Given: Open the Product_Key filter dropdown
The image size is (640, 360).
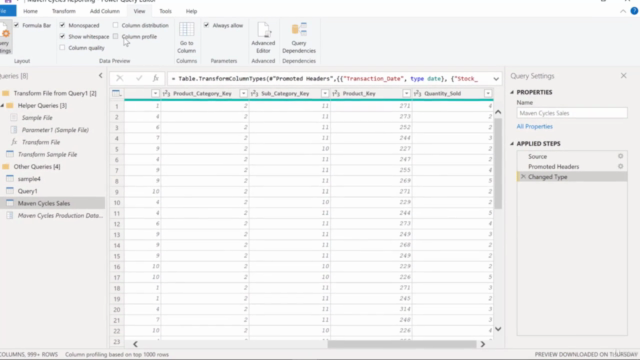Looking at the screenshot, I should click(x=407, y=93).
